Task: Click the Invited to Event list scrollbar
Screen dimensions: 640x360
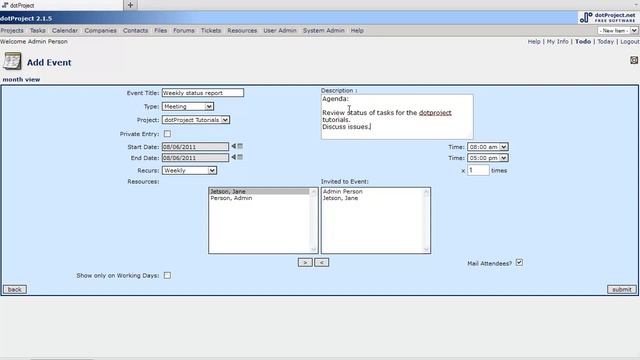Action: click(426, 220)
